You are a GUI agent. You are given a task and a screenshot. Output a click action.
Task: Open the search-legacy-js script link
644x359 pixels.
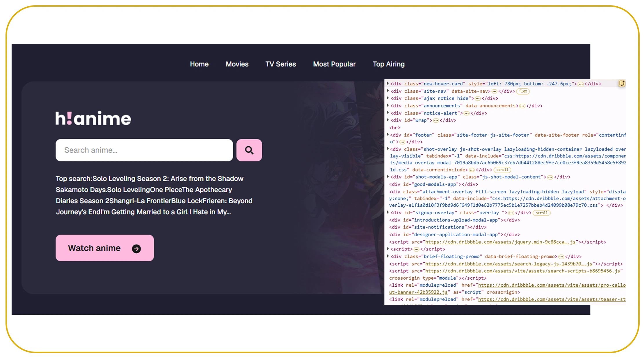(508, 264)
